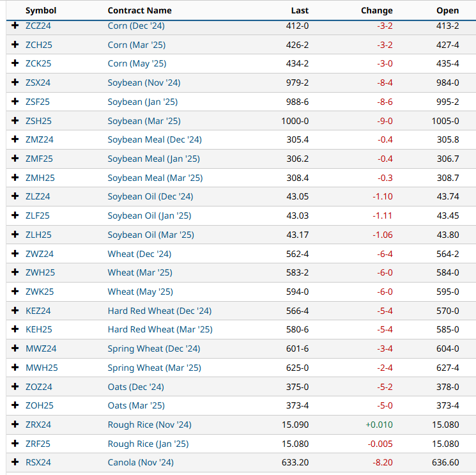Expand the ZSH25 row plus icon
The image size is (476, 475).
15,121
